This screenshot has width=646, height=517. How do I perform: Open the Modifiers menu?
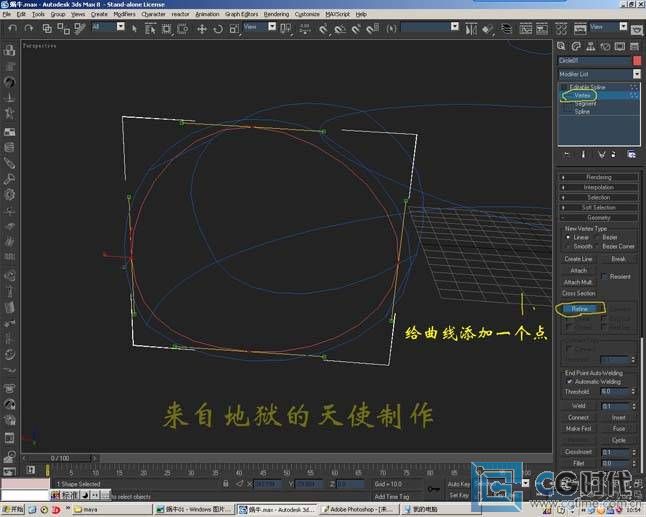click(124, 14)
